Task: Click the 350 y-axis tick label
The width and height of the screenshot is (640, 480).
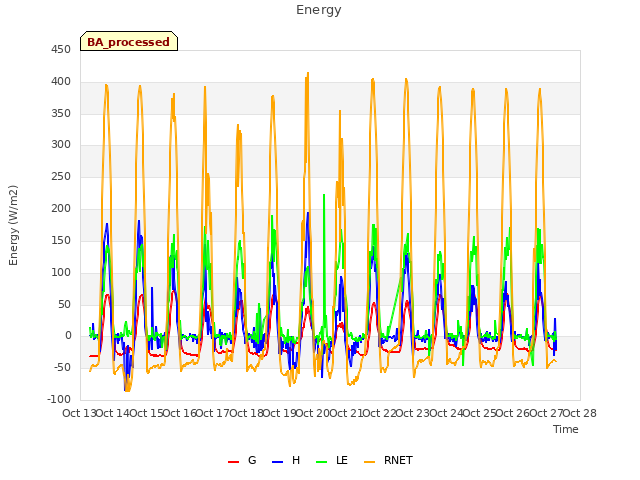Action: pyautogui.click(x=61, y=113)
